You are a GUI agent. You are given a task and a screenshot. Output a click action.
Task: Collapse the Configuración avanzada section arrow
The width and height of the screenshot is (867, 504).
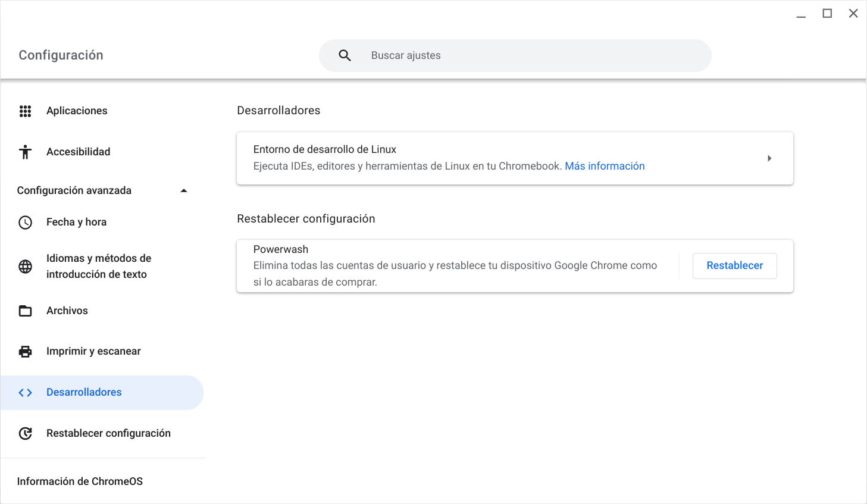184,191
